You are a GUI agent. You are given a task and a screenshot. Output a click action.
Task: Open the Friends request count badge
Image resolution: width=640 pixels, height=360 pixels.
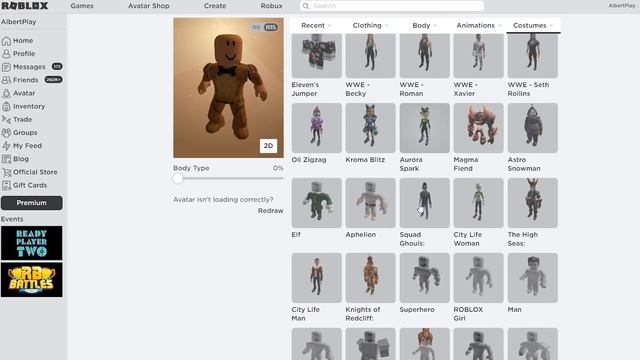[53, 80]
